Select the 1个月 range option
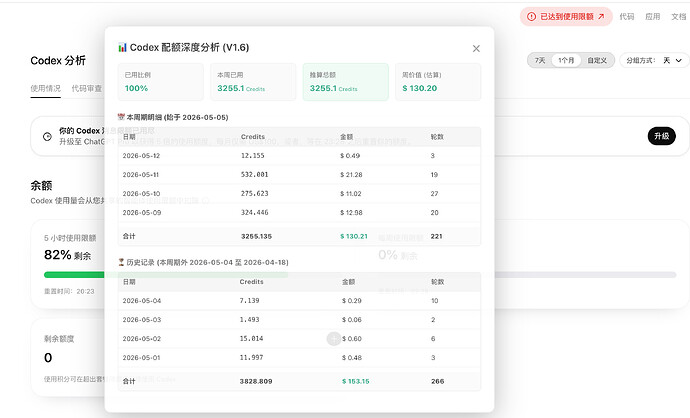 pos(566,60)
